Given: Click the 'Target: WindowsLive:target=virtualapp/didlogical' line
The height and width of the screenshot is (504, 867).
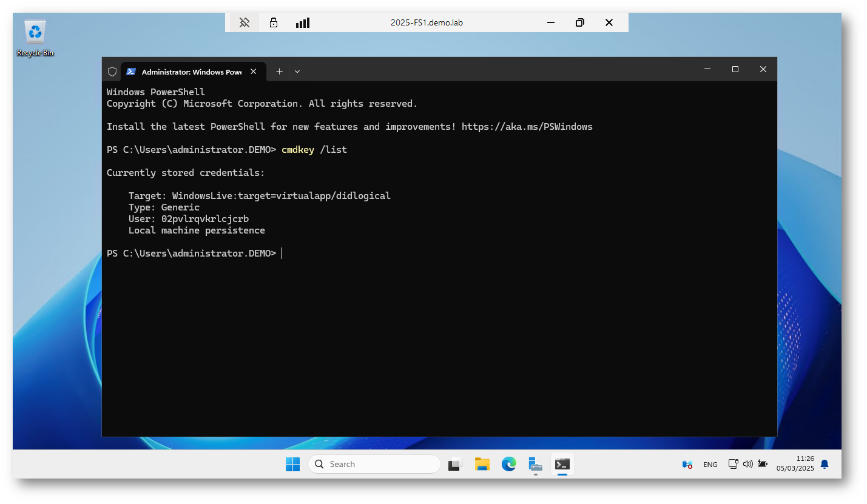Looking at the screenshot, I should 260,196.
